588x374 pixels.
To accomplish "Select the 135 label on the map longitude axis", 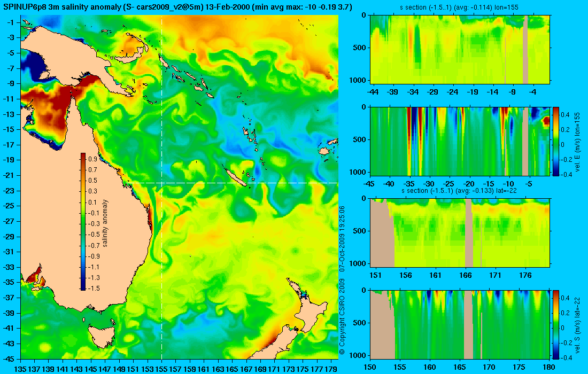I will [x=20, y=369].
